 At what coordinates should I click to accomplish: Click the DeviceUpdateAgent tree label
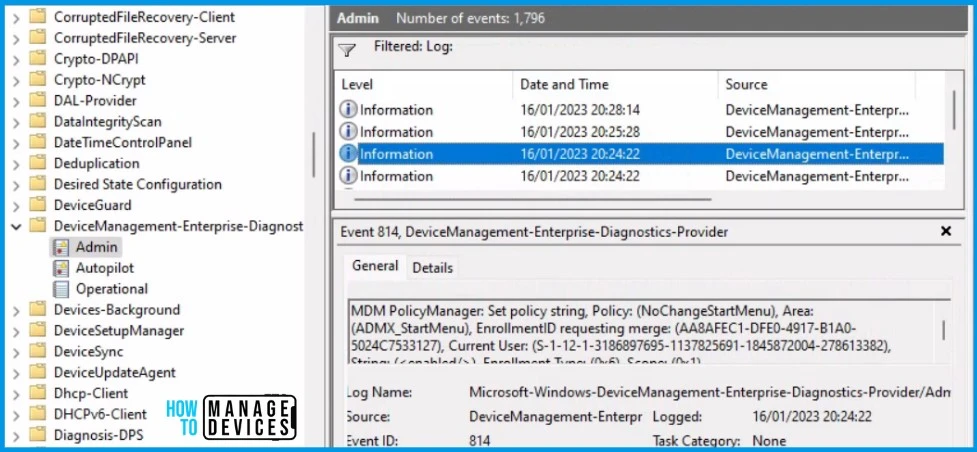pos(115,372)
